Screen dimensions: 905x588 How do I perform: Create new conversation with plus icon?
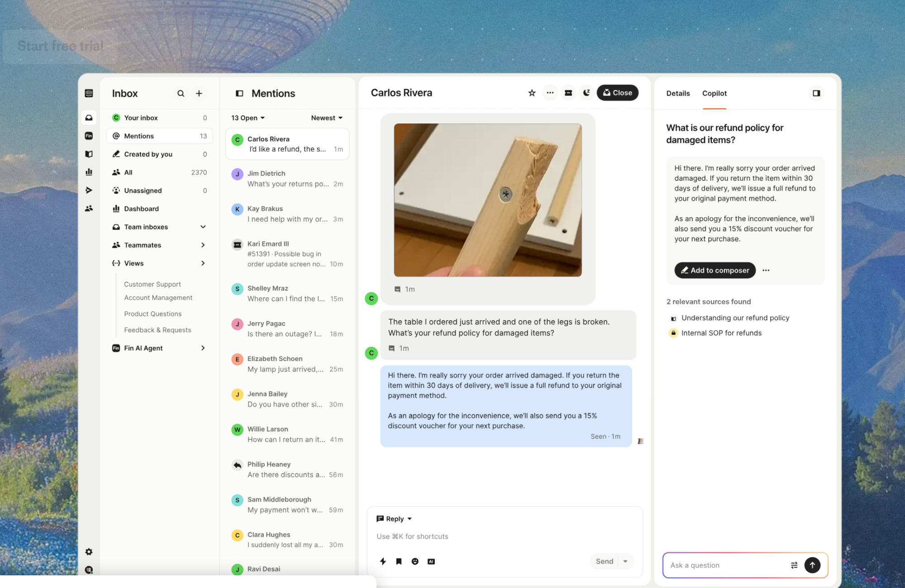tap(199, 94)
